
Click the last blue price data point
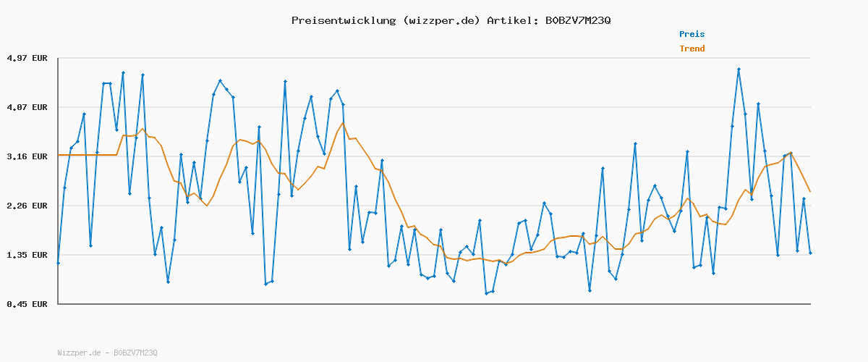click(x=810, y=253)
